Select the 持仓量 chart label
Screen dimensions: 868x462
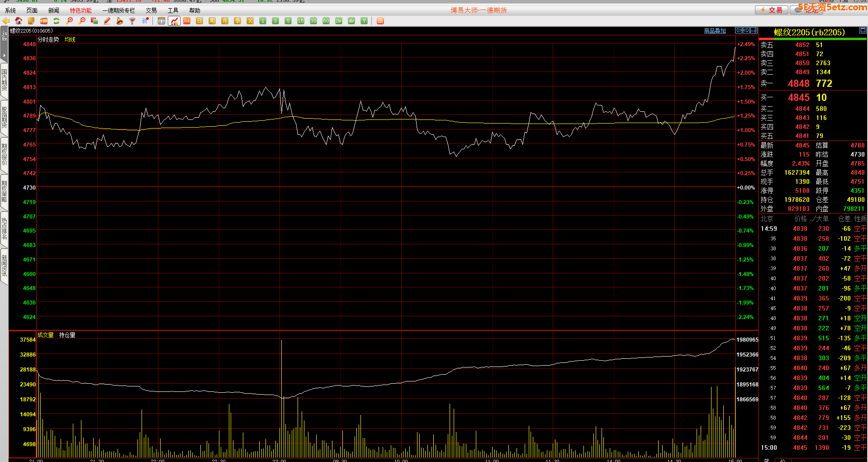click(x=67, y=335)
